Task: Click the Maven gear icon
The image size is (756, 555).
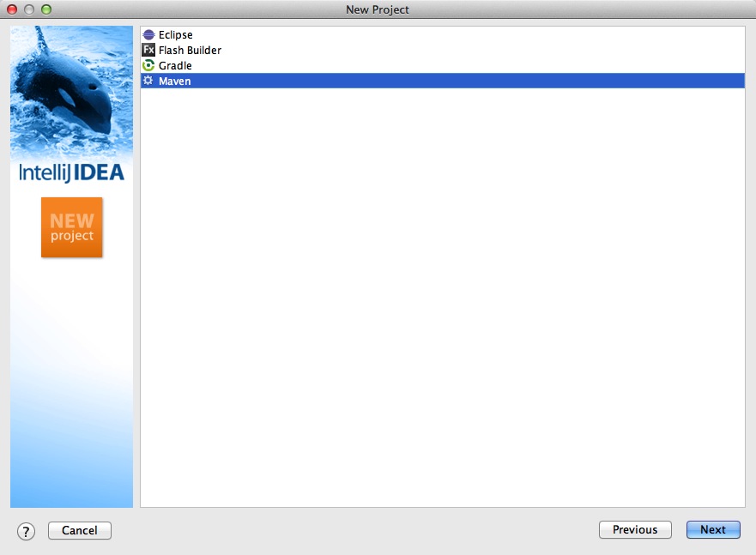Action: coord(148,81)
